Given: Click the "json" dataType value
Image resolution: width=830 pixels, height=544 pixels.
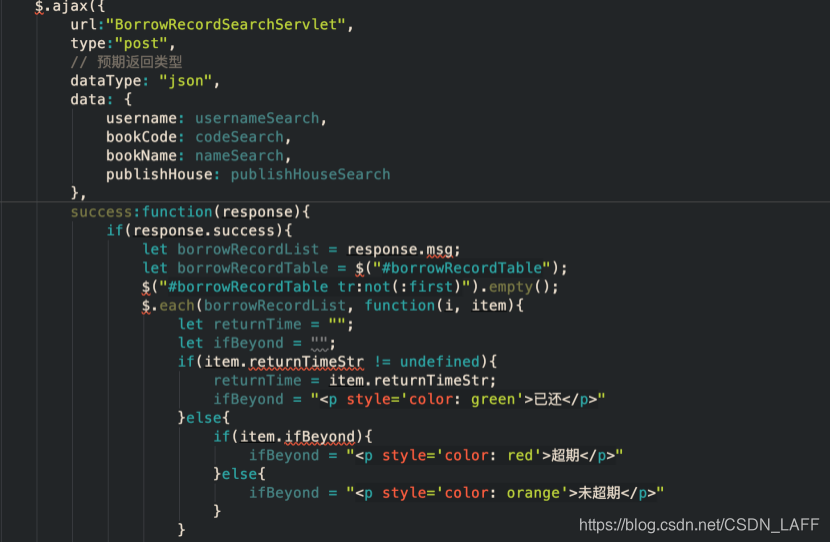Looking at the screenshot, I should click(185, 81).
